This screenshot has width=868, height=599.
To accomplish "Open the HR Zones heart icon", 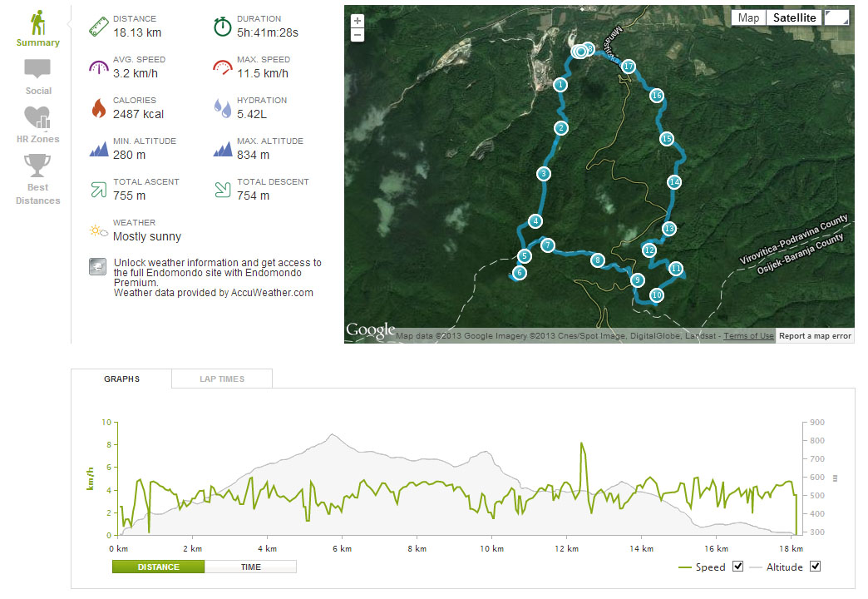I will click(x=37, y=117).
